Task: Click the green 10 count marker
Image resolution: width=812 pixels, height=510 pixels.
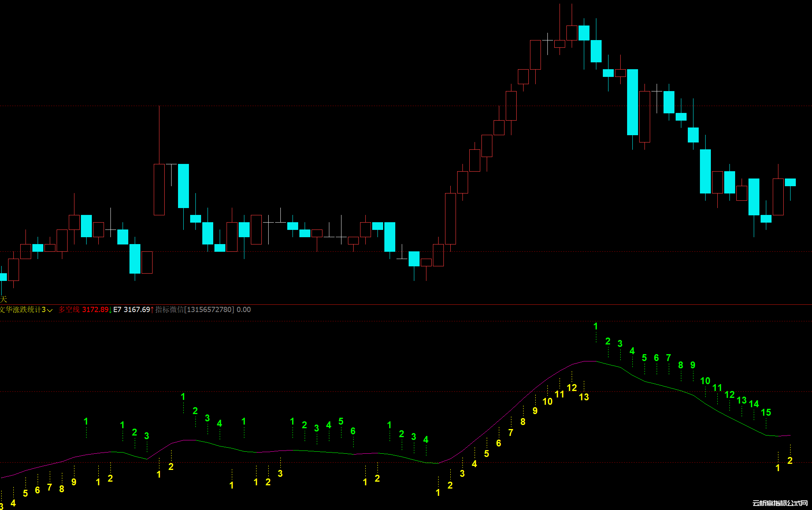Action: click(705, 381)
